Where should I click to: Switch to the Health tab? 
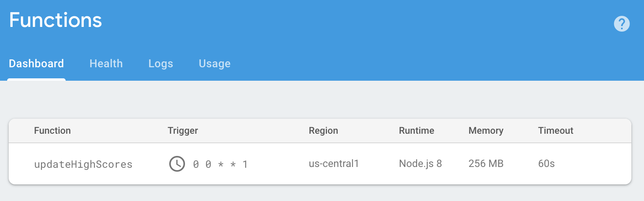click(x=106, y=64)
